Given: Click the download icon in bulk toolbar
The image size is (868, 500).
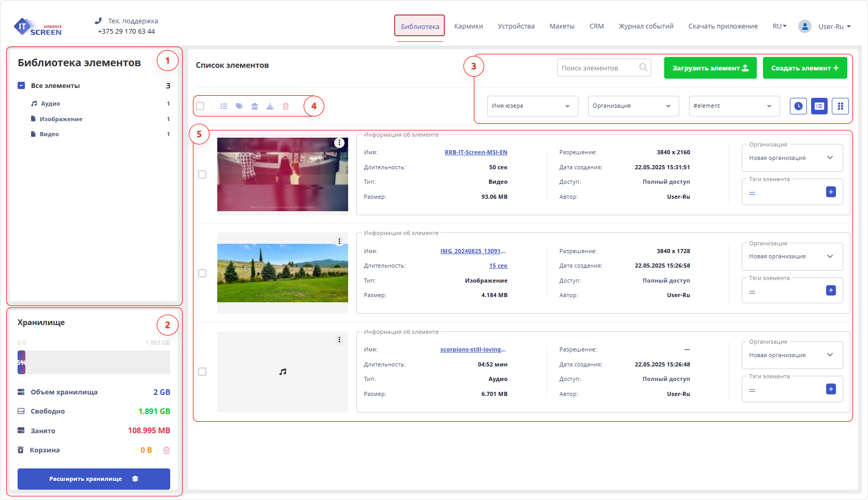Looking at the screenshot, I should 270,106.
